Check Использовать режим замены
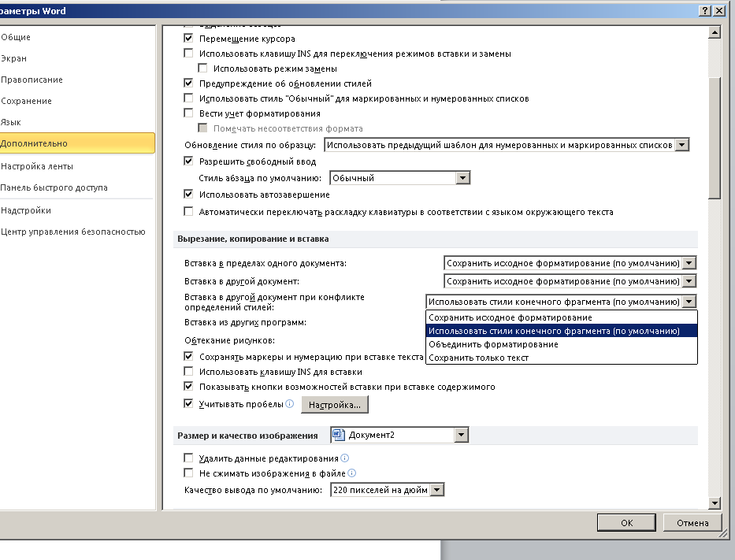This screenshot has height=560, width=735. tap(202, 68)
